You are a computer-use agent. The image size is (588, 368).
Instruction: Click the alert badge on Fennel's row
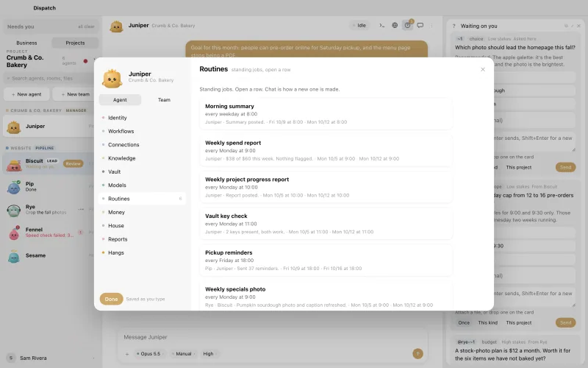pyautogui.click(x=80, y=233)
